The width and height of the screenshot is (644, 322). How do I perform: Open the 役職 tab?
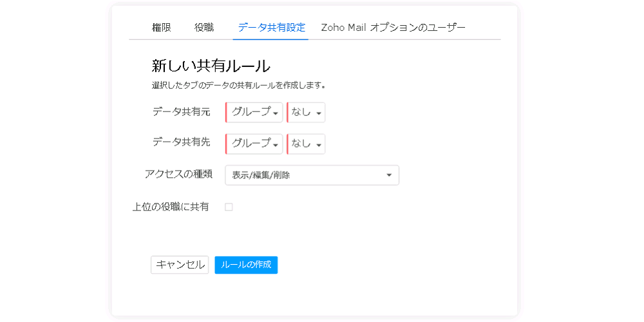[204, 28]
